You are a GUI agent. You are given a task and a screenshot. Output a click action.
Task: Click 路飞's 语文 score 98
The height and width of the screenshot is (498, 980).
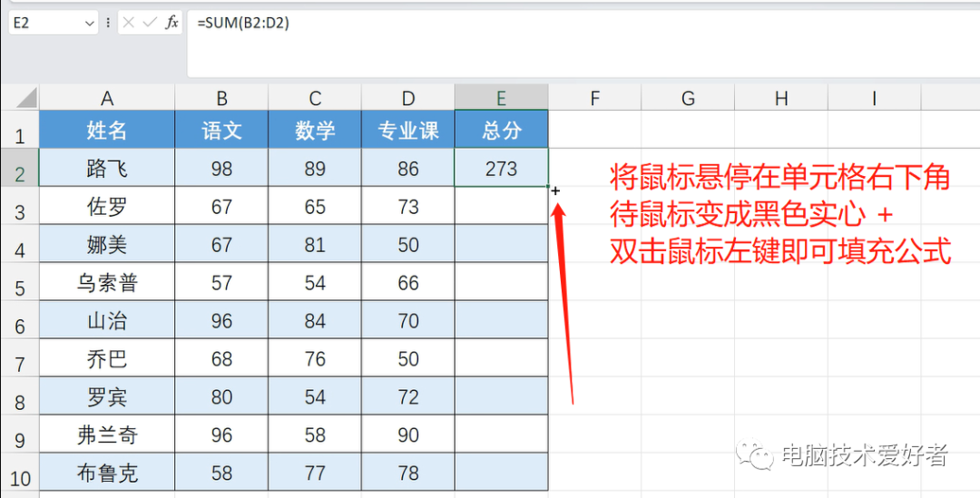pos(222,168)
